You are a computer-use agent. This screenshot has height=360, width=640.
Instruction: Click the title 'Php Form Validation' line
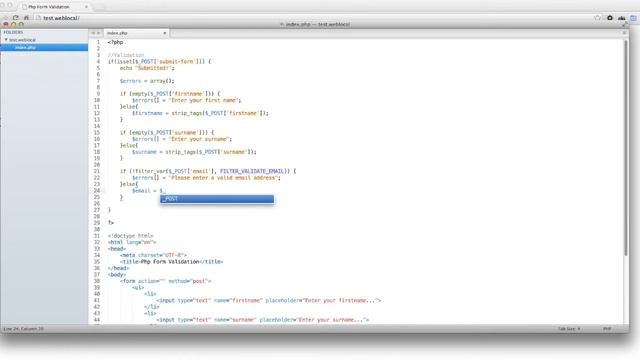pyautogui.click(x=171, y=262)
